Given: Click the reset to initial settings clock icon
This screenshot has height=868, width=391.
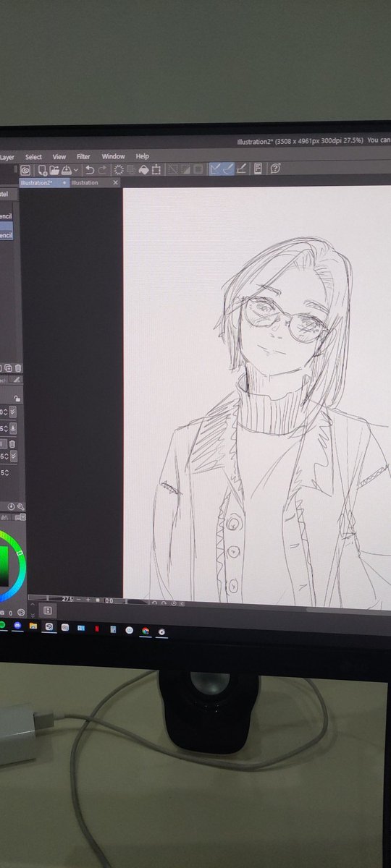Looking at the screenshot, I should (x=11, y=506).
